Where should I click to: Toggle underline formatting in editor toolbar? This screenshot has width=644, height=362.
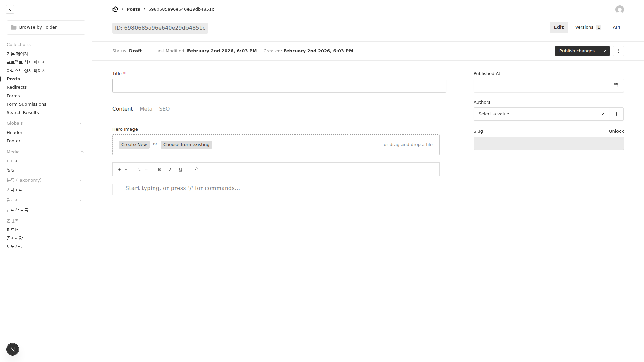[181, 170]
